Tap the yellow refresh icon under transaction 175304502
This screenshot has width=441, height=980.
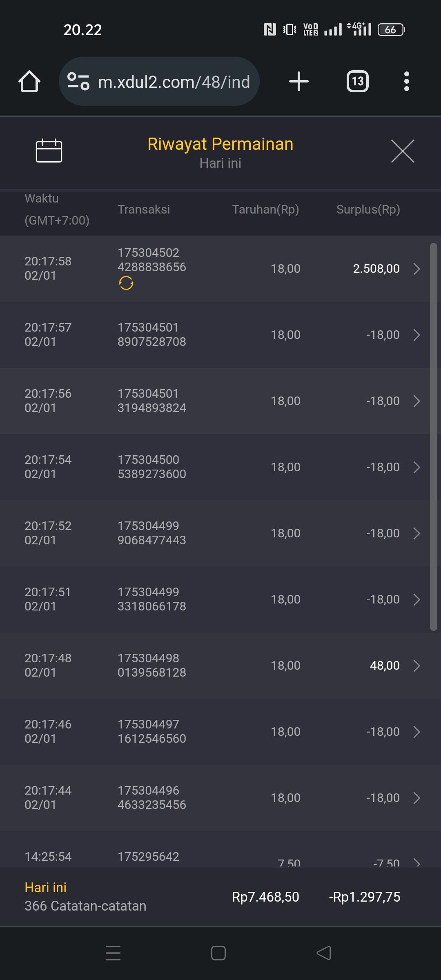[x=126, y=283]
